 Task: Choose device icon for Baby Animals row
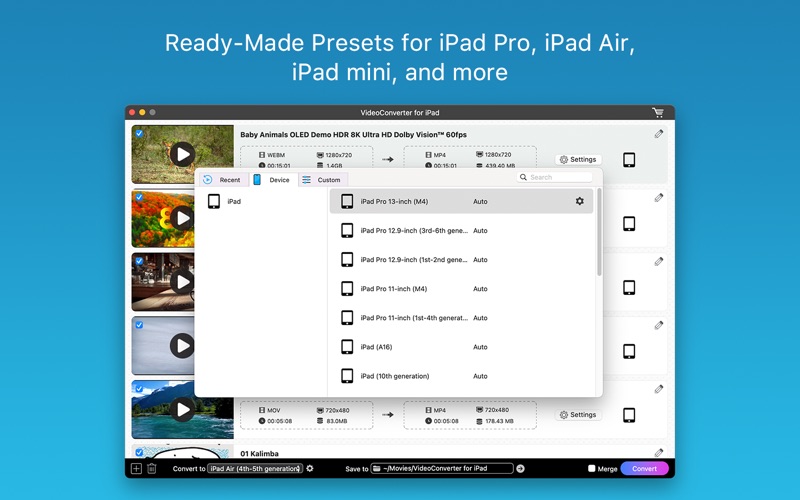629,160
